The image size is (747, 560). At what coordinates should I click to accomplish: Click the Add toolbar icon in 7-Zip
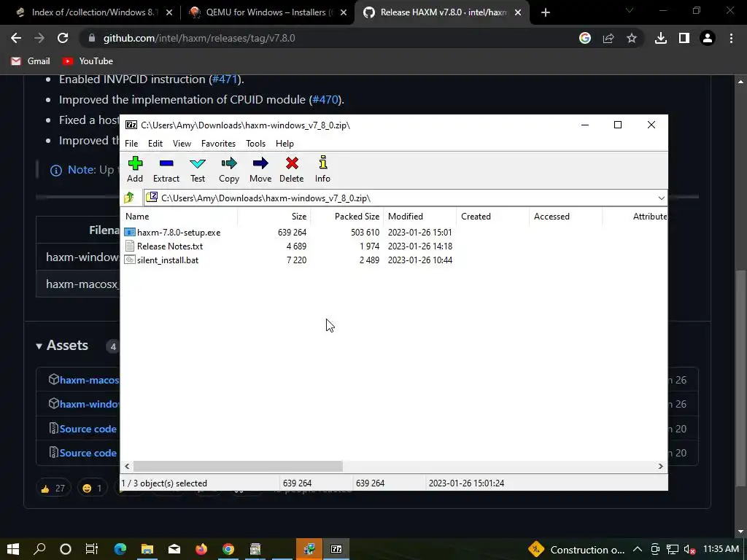click(135, 169)
